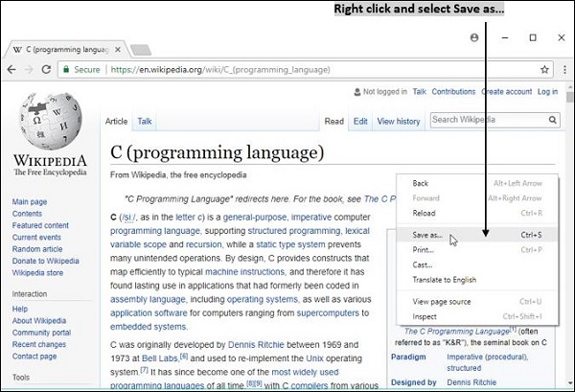Follow the assembly language link
The height and width of the screenshot is (392, 575).
click(x=149, y=299)
